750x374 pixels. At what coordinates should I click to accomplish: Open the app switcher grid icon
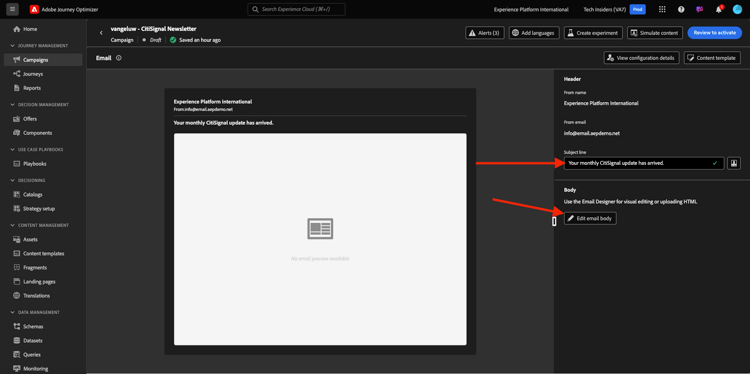(662, 9)
